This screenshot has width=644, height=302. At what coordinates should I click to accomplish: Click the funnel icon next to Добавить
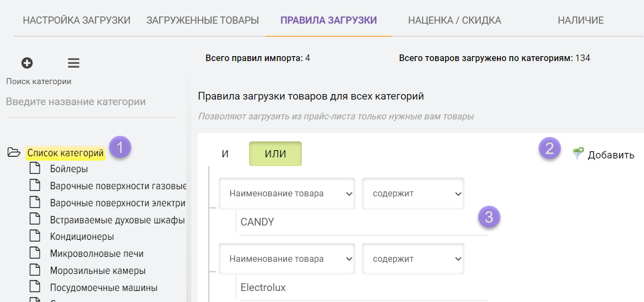[x=578, y=154]
